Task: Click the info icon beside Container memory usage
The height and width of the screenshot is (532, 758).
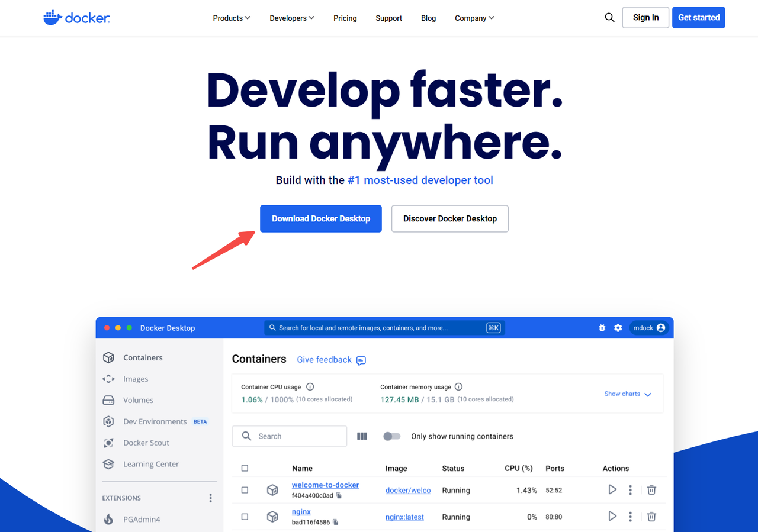Action: (458, 386)
